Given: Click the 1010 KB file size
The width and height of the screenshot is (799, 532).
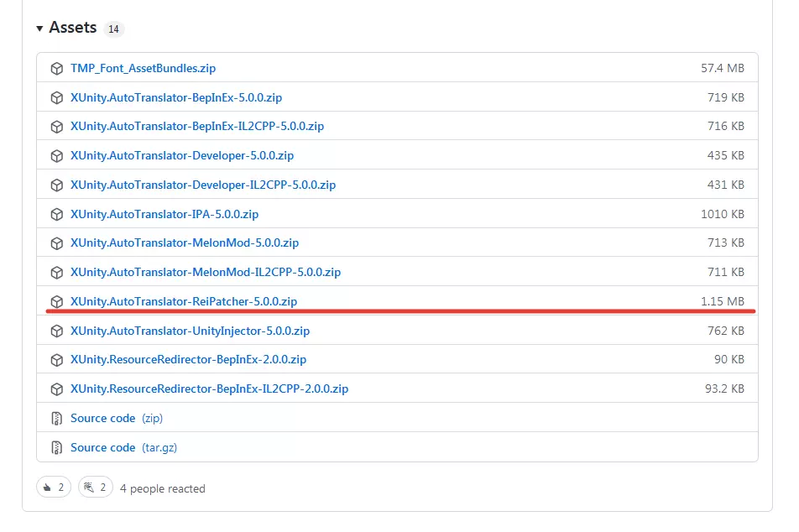Looking at the screenshot, I should coord(723,214).
